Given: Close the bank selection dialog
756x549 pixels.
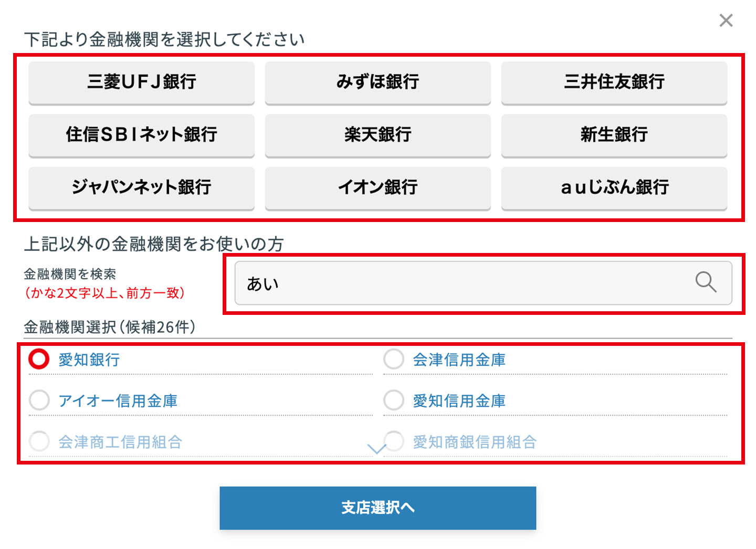Looking at the screenshot, I should click(726, 20).
